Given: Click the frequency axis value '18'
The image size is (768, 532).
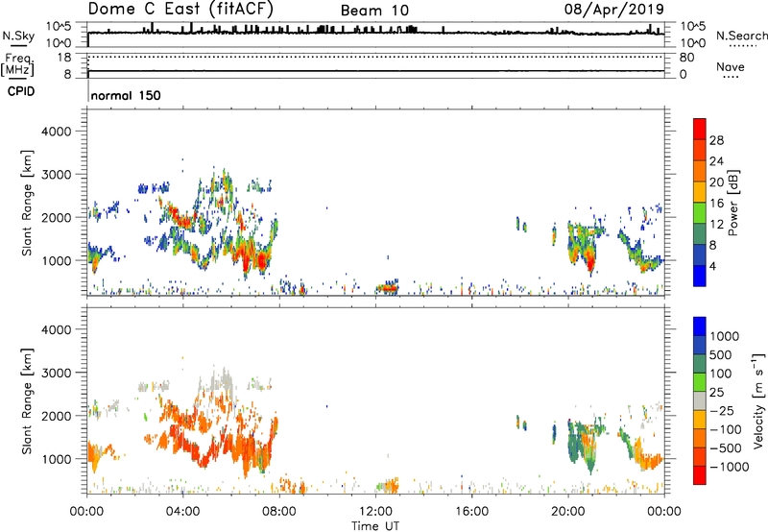Looking at the screenshot, I should click(64, 58).
